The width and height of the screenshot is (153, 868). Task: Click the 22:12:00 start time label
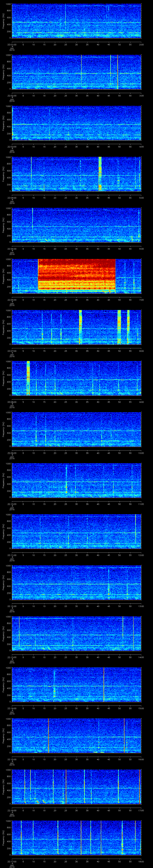12,606
